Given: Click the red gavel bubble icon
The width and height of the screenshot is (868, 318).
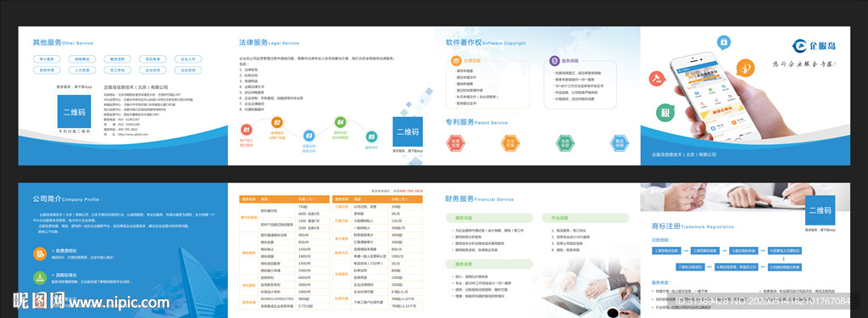Looking at the screenshot, I should tap(658, 78).
